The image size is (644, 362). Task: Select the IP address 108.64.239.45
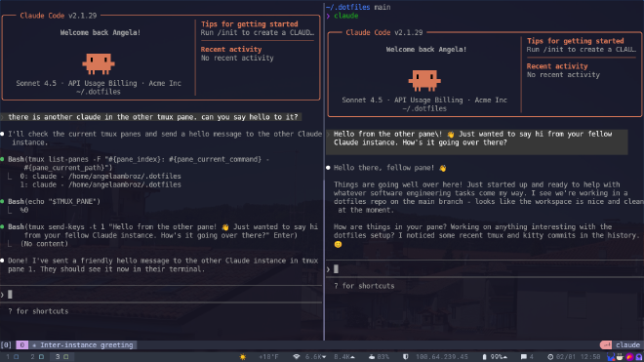point(442,357)
